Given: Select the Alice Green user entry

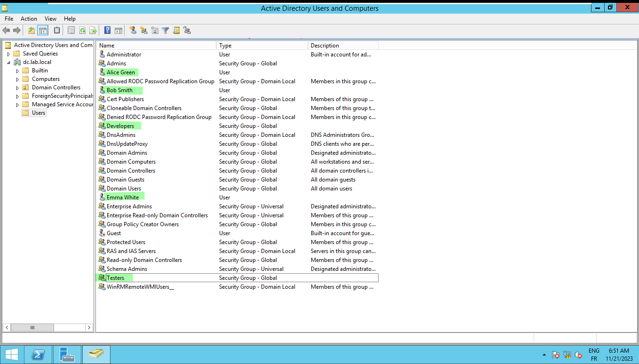Looking at the screenshot, I should 121,72.
